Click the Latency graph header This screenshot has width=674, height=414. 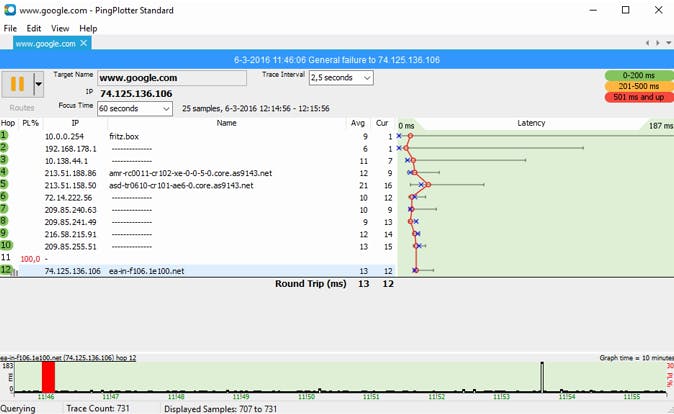[531, 123]
